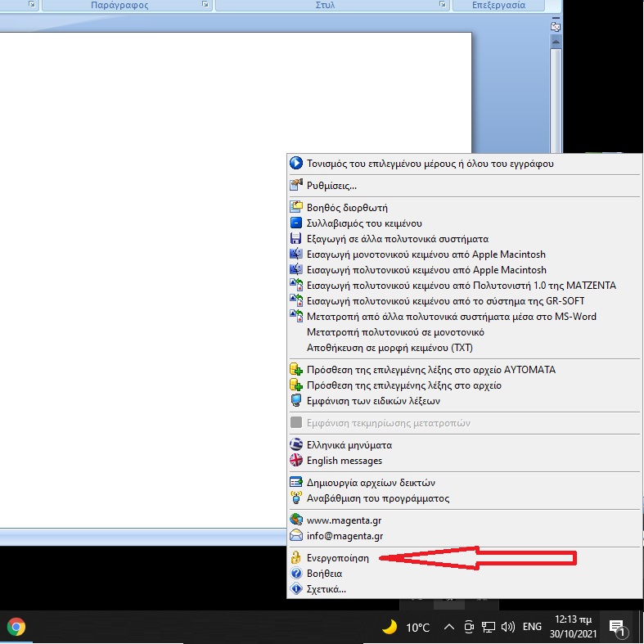The height and width of the screenshot is (644, 644).
Task: Run Τονισμός του επιλεγμένου μέρους play icon
Action: click(430, 163)
